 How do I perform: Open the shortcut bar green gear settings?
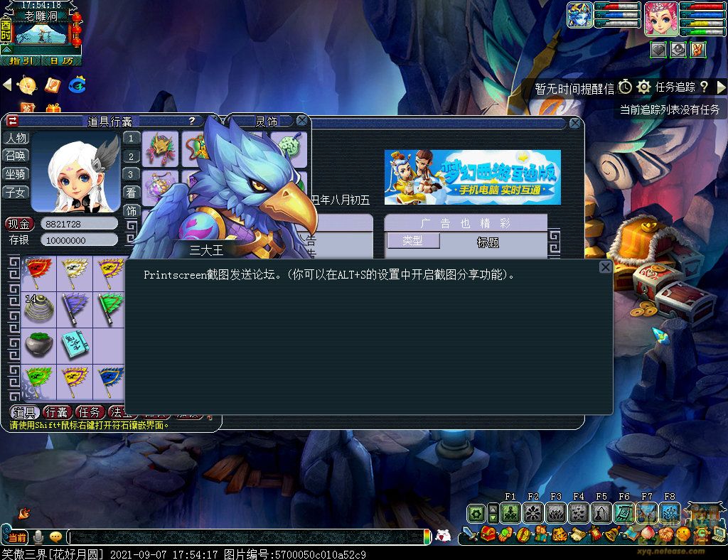point(476,514)
